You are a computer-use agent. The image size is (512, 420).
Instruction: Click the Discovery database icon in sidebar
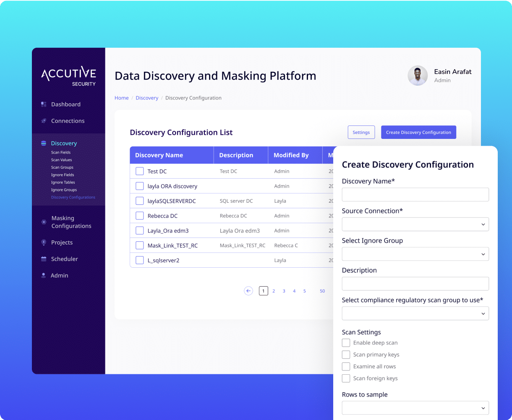44,143
